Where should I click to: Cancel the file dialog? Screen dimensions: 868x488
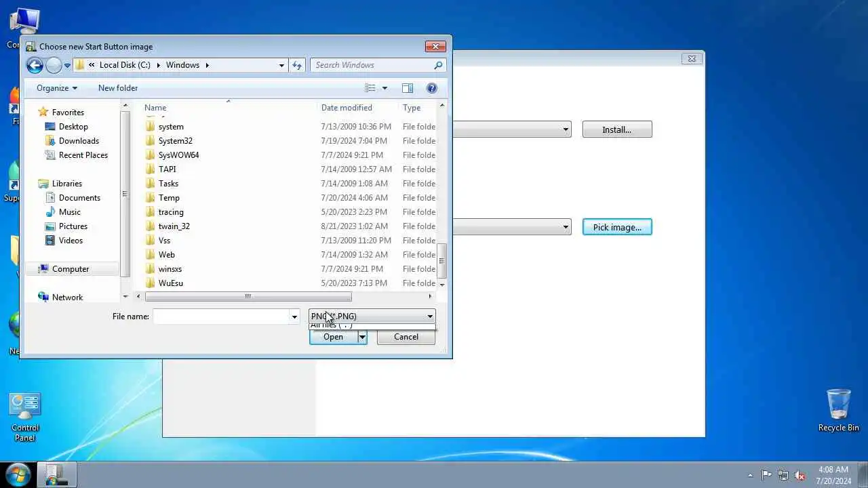click(406, 337)
